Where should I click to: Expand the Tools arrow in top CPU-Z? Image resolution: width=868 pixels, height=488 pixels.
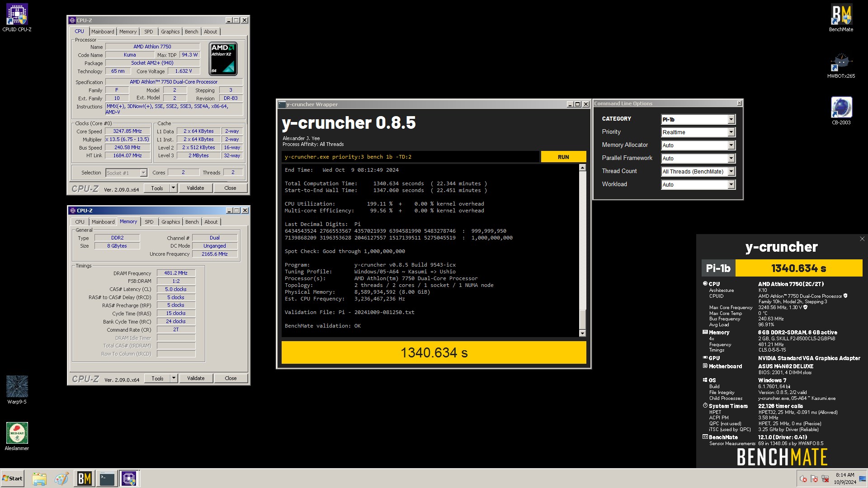(x=173, y=188)
